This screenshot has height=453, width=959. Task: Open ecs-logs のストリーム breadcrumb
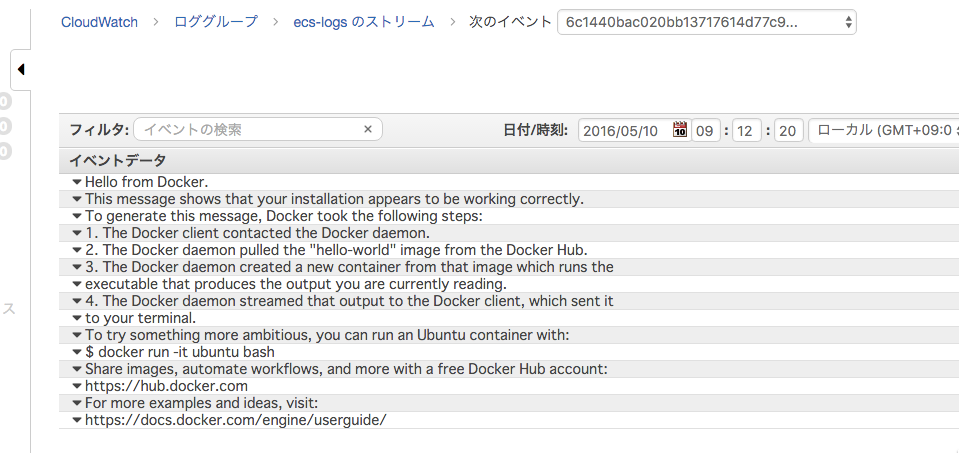364,21
